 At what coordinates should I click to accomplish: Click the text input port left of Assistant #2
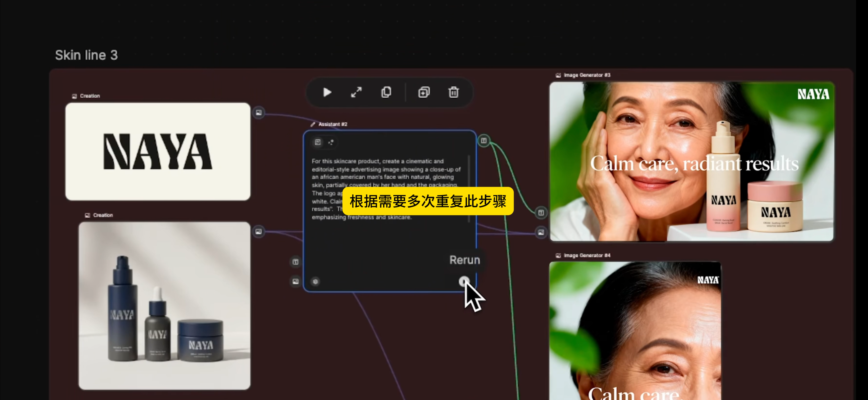(296, 262)
